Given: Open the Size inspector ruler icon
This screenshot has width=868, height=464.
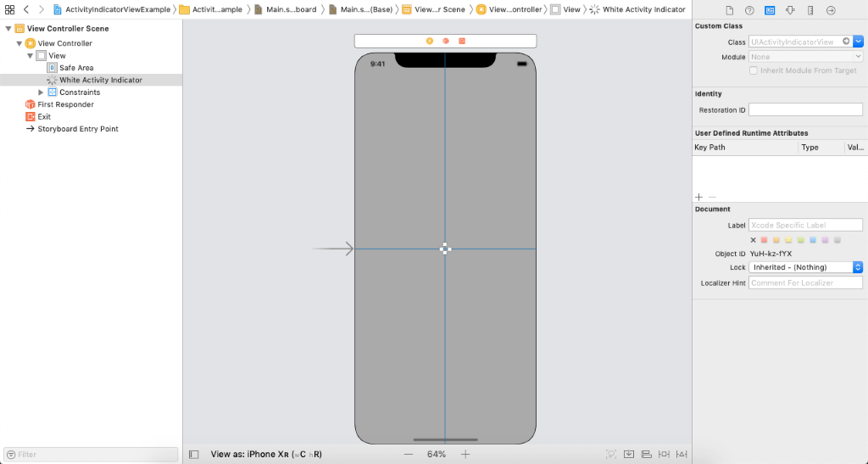Looking at the screenshot, I should click(x=810, y=10).
